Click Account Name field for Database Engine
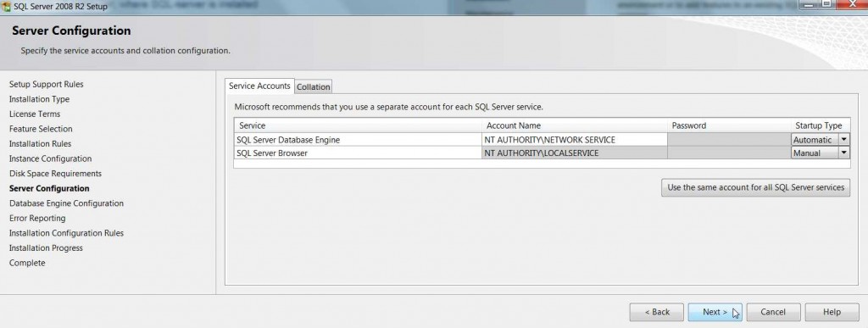Screen dimensions: 868x328 [575, 140]
